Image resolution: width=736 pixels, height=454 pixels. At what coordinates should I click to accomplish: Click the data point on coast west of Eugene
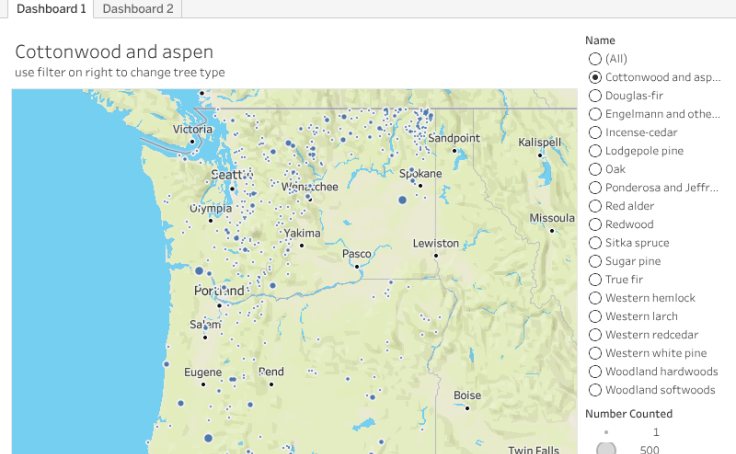coord(166,364)
